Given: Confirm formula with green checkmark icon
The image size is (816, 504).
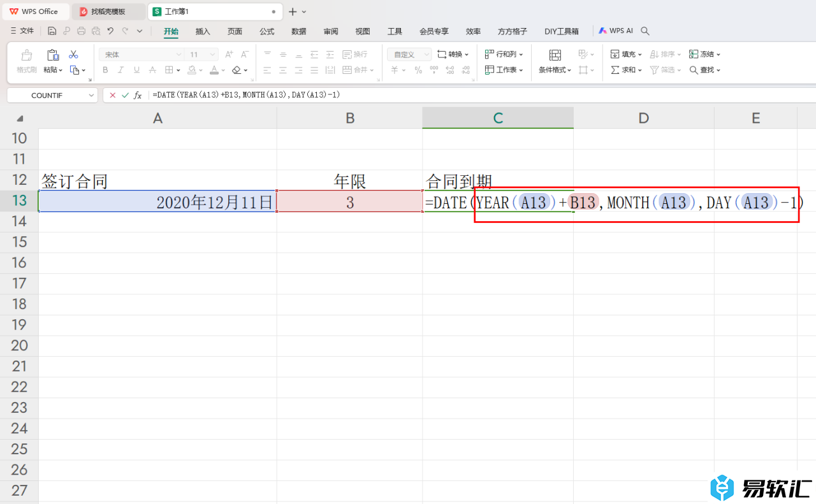Looking at the screenshot, I should [125, 95].
